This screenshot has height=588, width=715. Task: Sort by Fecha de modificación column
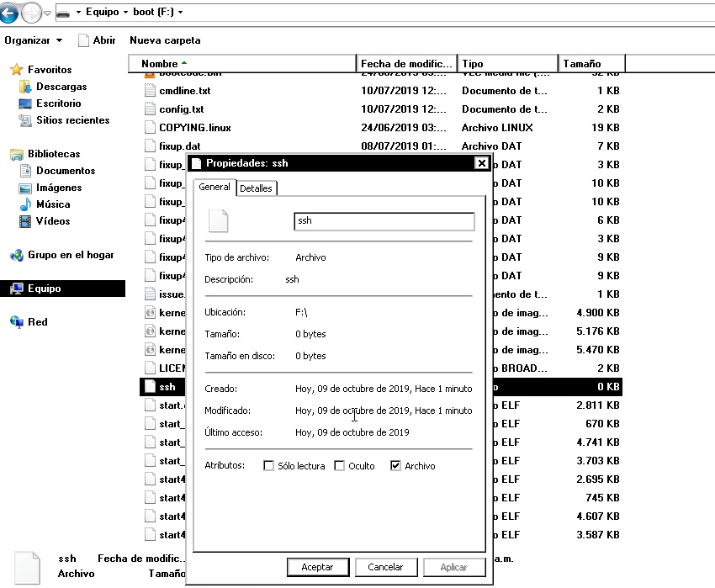[x=406, y=63]
